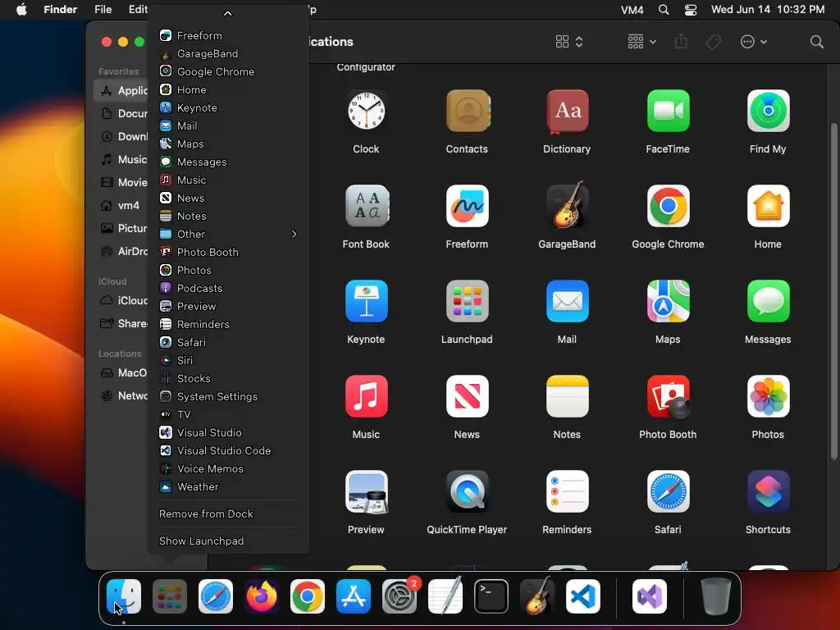Open Spotlight search in menu bar
Screen dimensions: 840x630
[x=663, y=10]
